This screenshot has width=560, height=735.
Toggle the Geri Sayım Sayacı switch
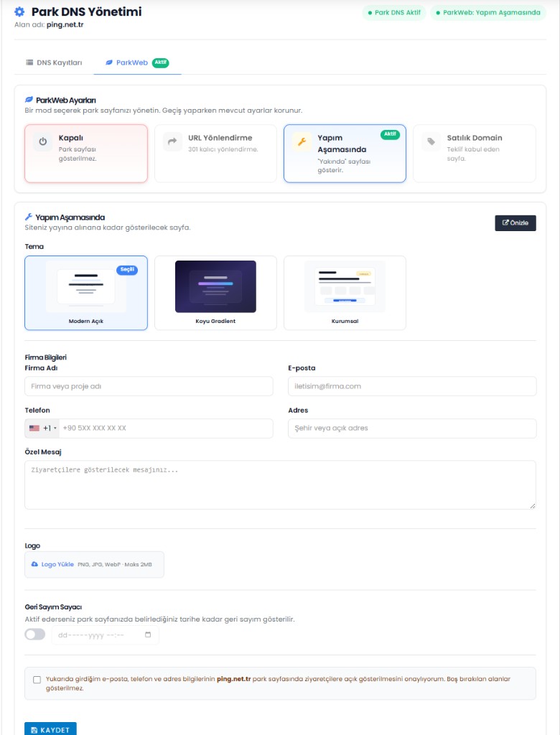[x=35, y=635]
